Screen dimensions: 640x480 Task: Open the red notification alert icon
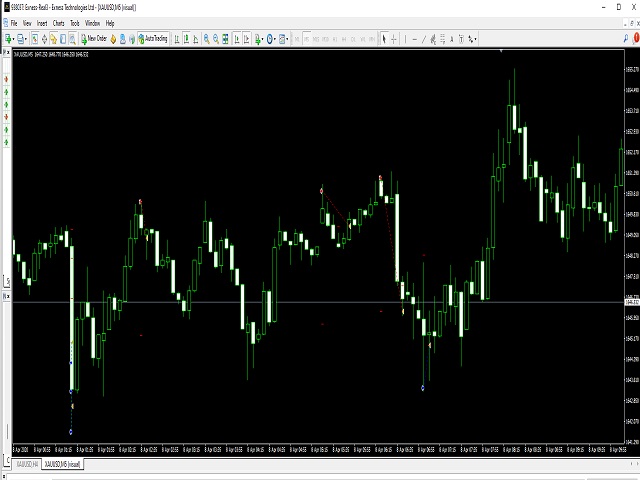tap(636, 39)
